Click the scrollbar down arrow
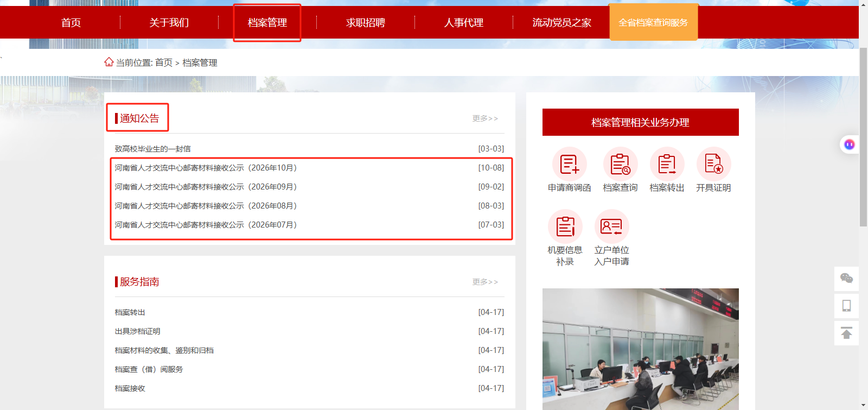The image size is (868, 410). click(x=863, y=405)
